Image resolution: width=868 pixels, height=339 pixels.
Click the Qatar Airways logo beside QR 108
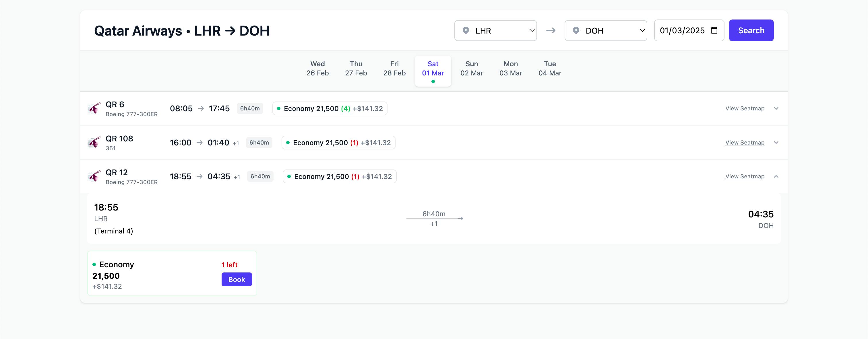point(94,143)
